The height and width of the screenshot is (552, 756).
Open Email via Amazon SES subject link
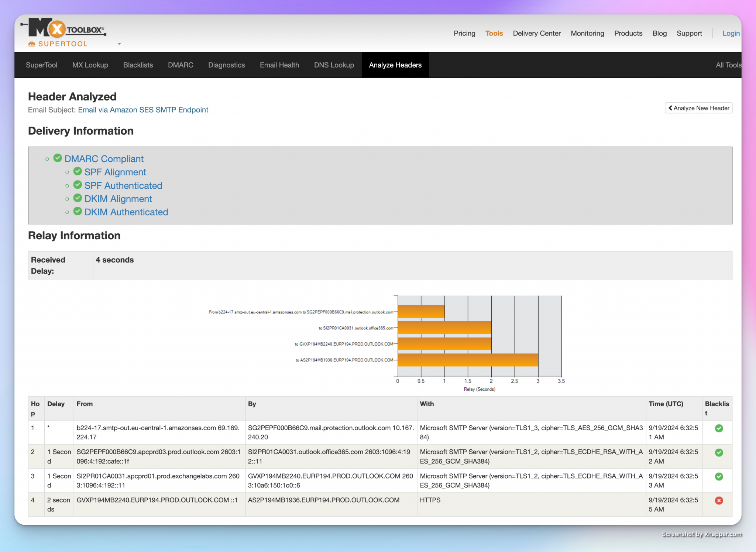pos(143,110)
